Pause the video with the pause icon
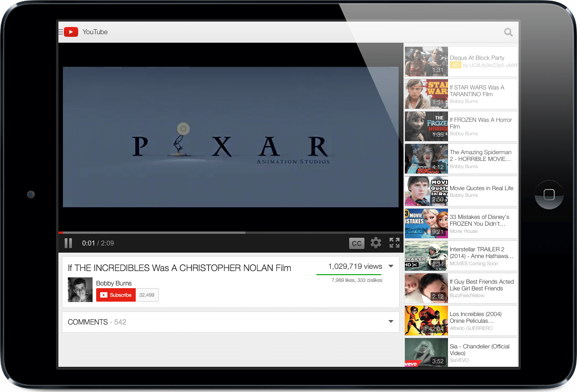 pyautogui.click(x=68, y=243)
